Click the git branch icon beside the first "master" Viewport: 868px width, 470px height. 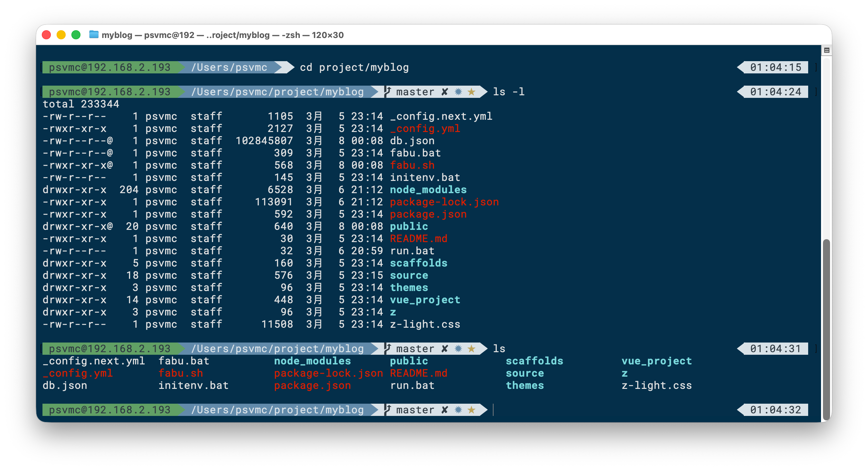pos(387,91)
